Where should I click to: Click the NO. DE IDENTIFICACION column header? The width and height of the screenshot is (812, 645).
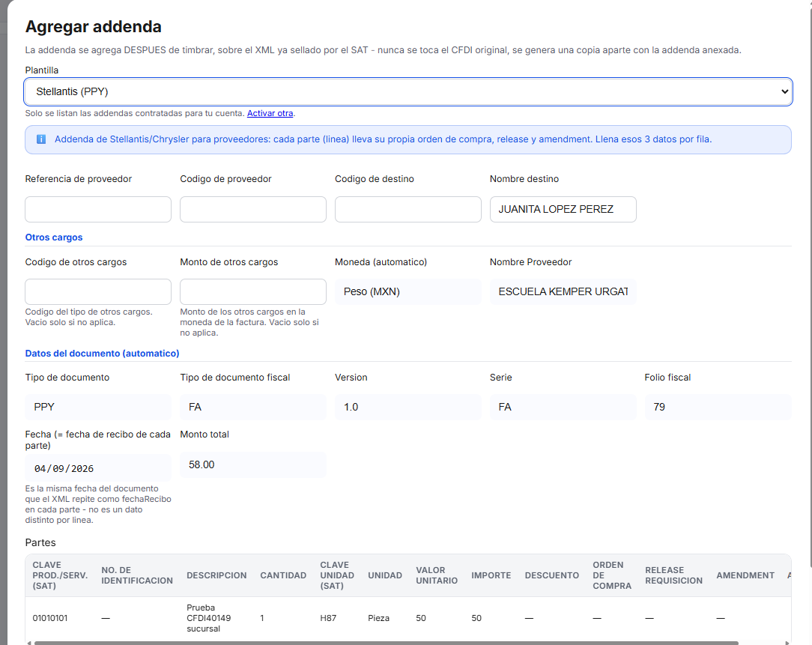point(137,575)
